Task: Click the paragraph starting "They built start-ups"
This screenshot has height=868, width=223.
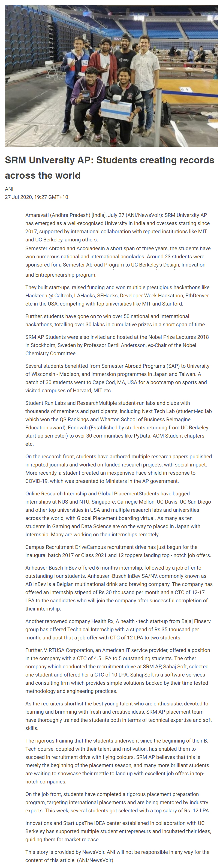Action: point(118,295)
